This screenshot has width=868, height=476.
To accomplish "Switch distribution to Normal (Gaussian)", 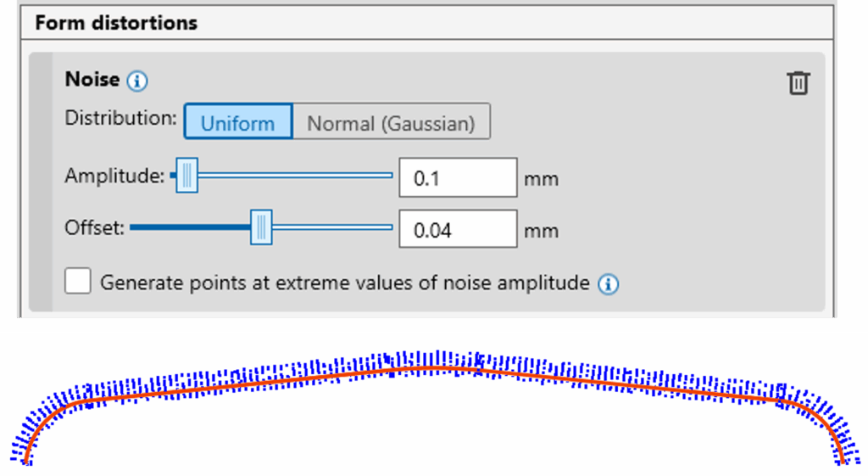I will (391, 121).
